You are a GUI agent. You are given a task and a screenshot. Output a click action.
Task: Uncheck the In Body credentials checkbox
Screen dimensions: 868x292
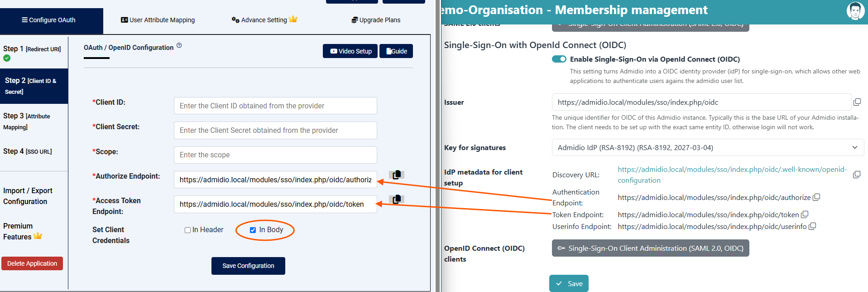tap(253, 230)
